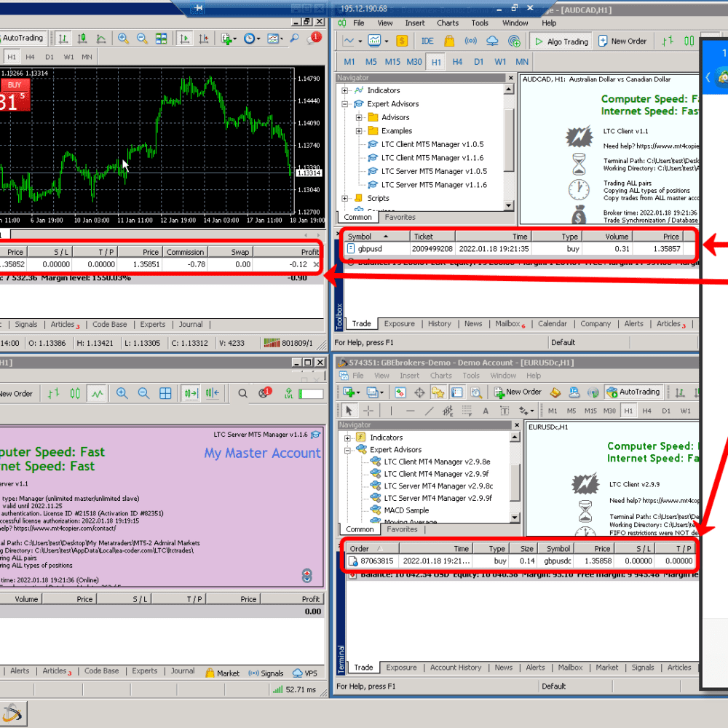
Task: Tile windows icon in top-left MT4 toolbar
Action: (x=161, y=39)
